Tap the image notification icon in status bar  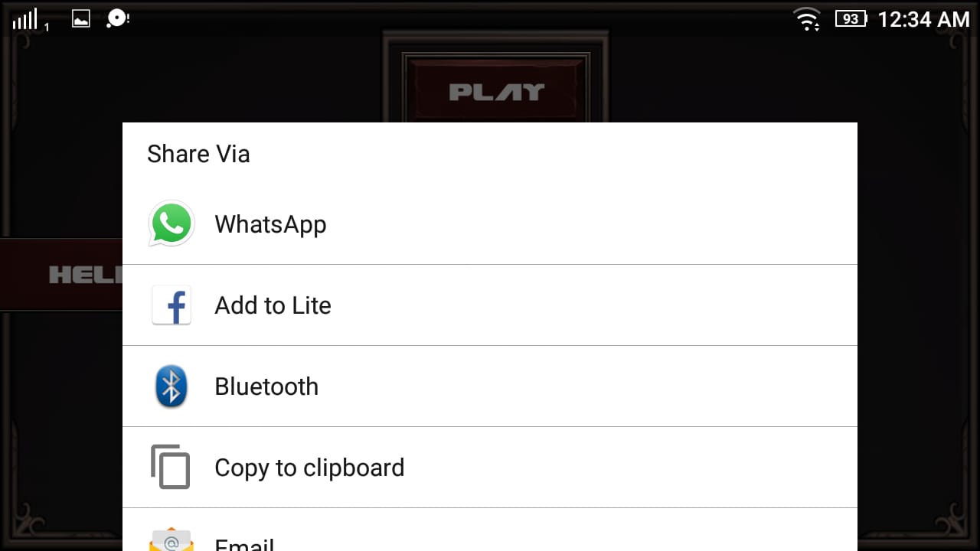coord(81,18)
